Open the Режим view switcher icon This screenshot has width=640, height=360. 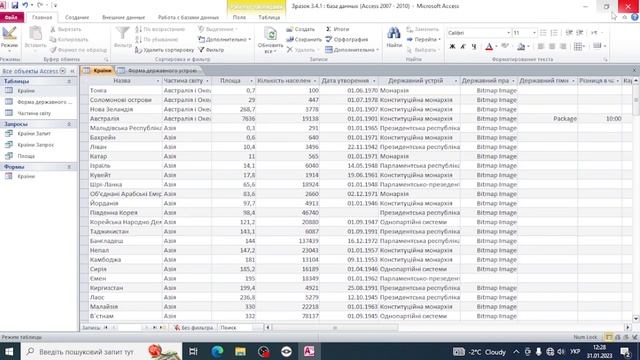tap(9, 34)
